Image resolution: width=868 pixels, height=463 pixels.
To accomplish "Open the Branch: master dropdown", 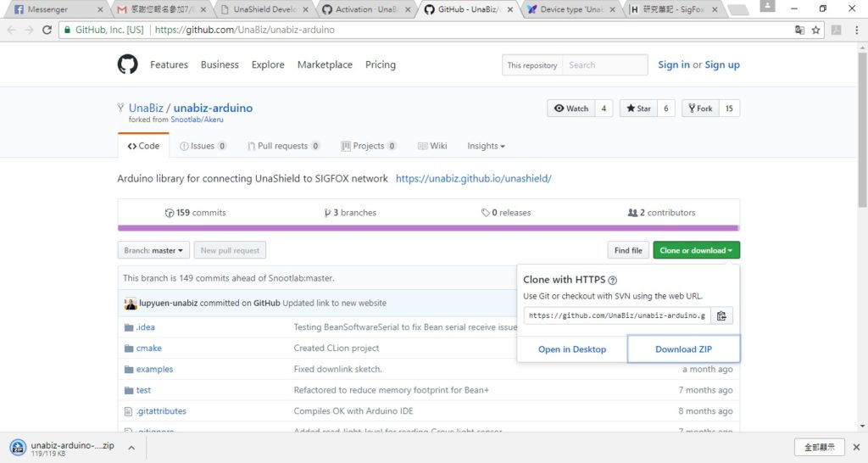I will 153,250.
